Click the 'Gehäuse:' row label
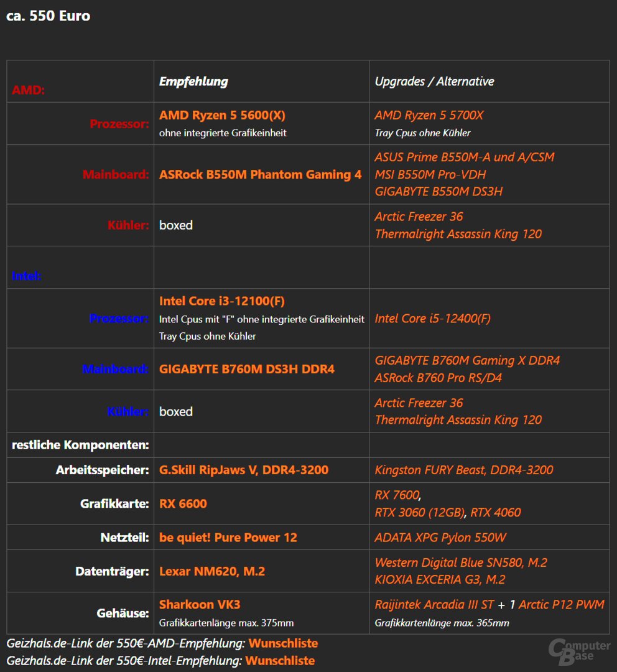617x672 pixels. (x=123, y=614)
